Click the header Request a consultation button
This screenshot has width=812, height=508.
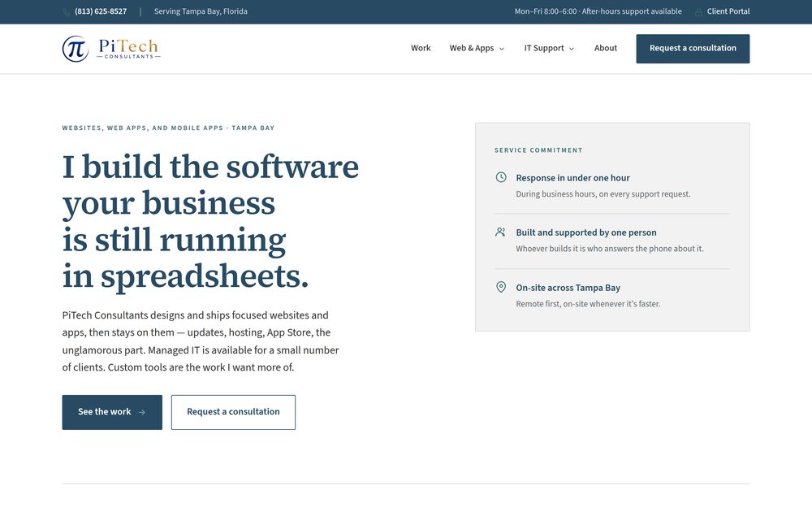[x=693, y=49]
